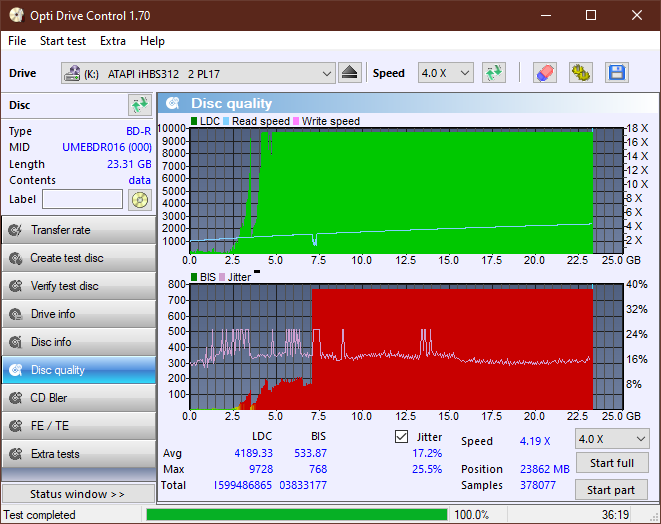
Task: Click the Samples value 378077
Action: pos(537,485)
